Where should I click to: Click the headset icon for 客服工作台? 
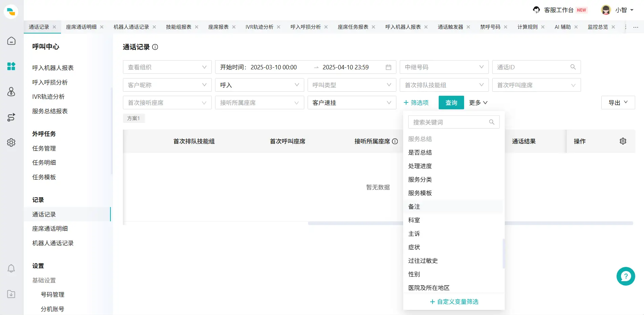point(536,10)
